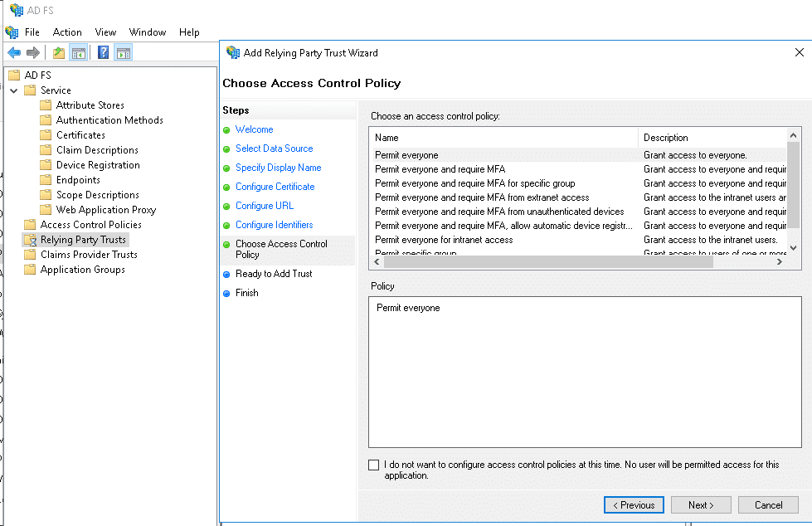Click the Next button
The width and height of the screenshot is (812, 526).
click(x=701, y=505)
